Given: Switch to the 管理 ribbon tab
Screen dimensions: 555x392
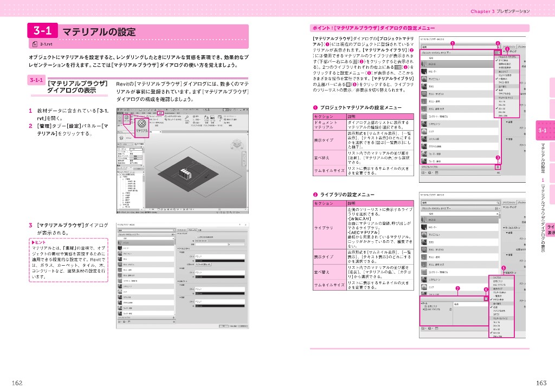Looking at the screenshot, I should [160, 113].
